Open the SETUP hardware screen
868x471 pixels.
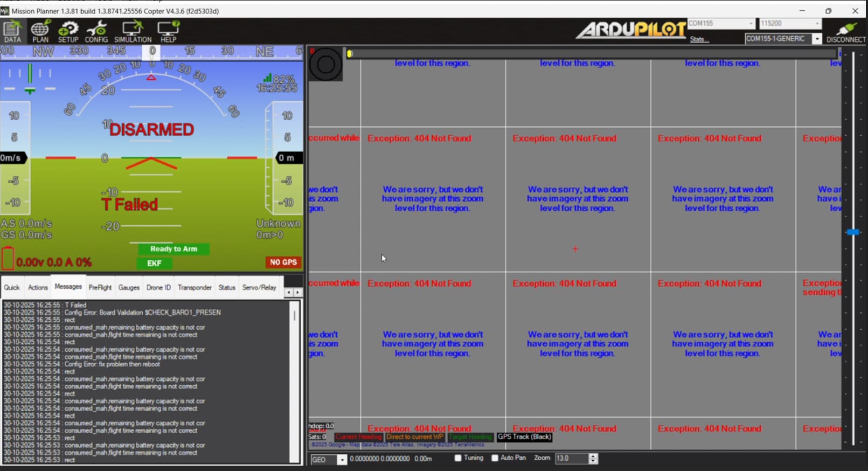click(68, 32)
